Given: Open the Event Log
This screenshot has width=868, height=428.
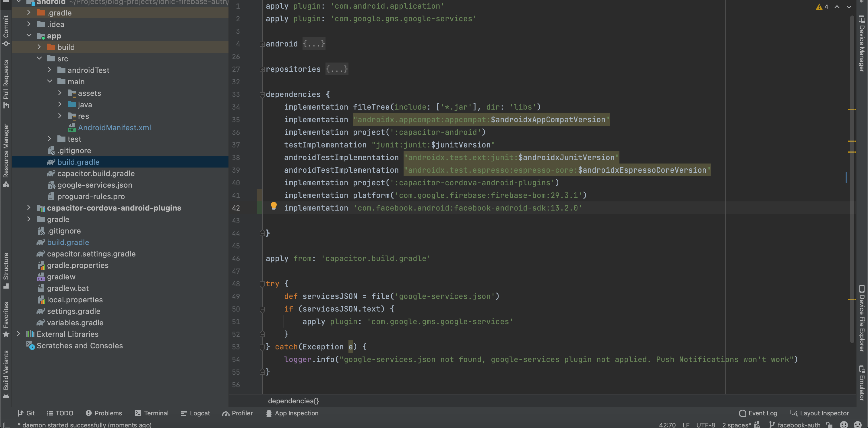Looking at the screenshot, I should point(758,413).
